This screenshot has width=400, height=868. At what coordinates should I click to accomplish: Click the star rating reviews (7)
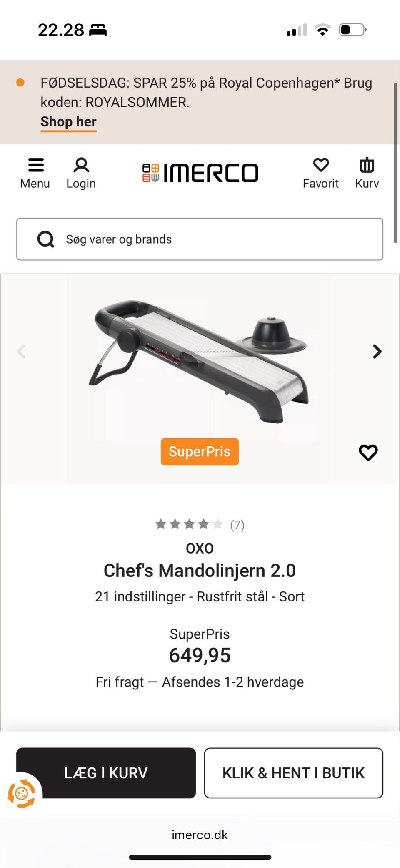199,524
